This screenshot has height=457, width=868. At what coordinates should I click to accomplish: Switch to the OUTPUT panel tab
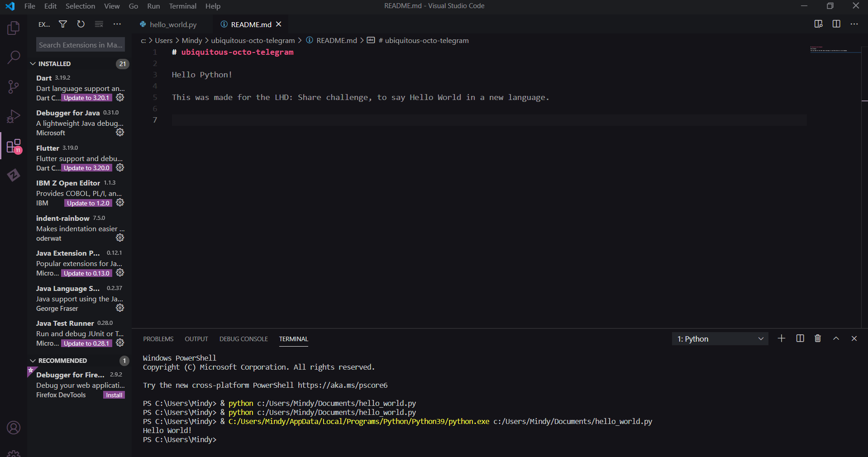[x=196, y=339]
